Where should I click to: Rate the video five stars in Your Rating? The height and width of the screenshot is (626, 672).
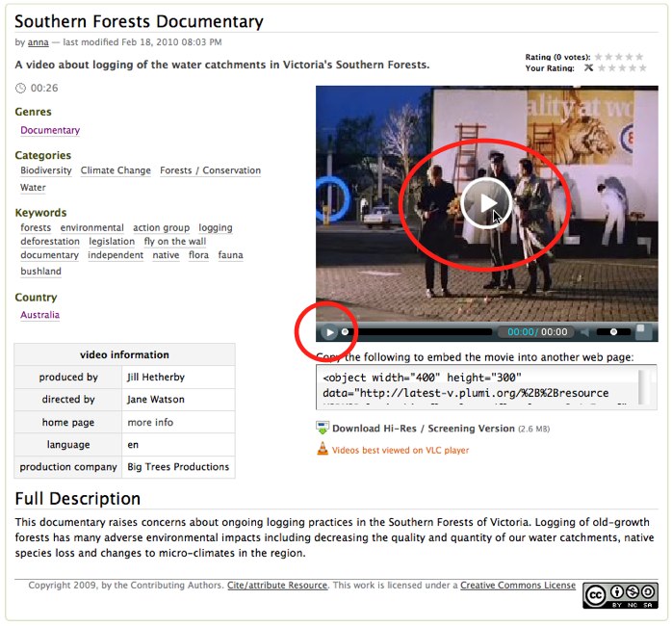point(642,68)
